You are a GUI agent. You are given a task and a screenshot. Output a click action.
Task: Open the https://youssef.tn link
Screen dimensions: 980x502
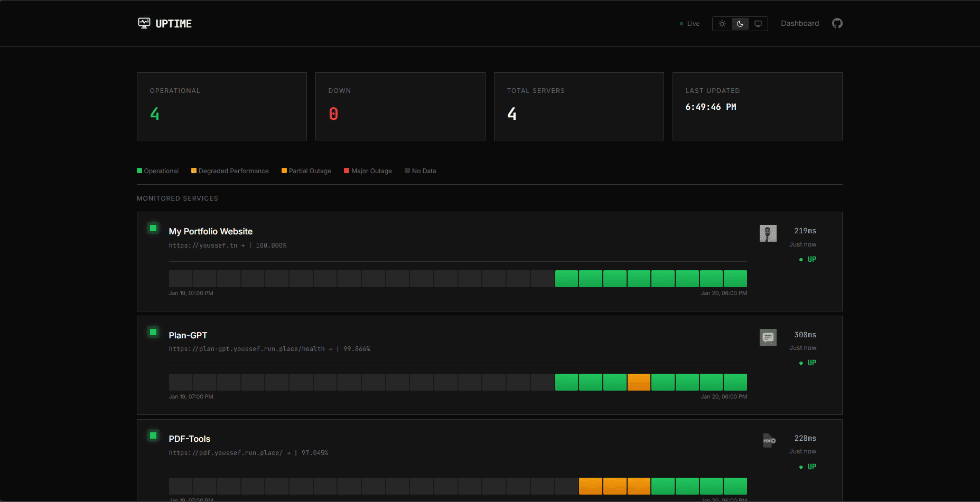point(204,245)
